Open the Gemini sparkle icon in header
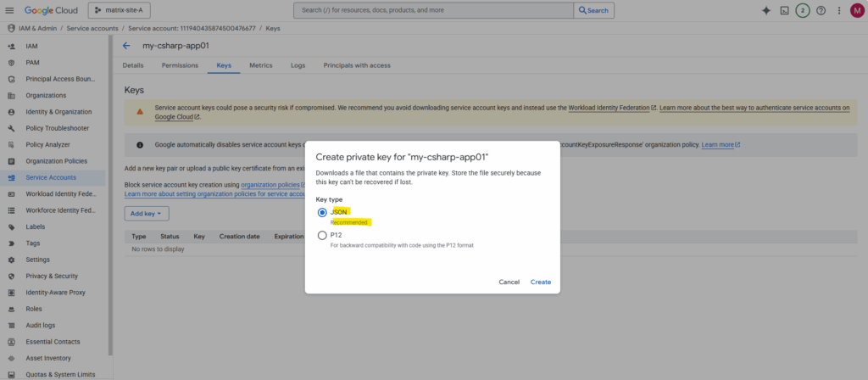Screen dimensions: 868x380 [x=765, y=10]
